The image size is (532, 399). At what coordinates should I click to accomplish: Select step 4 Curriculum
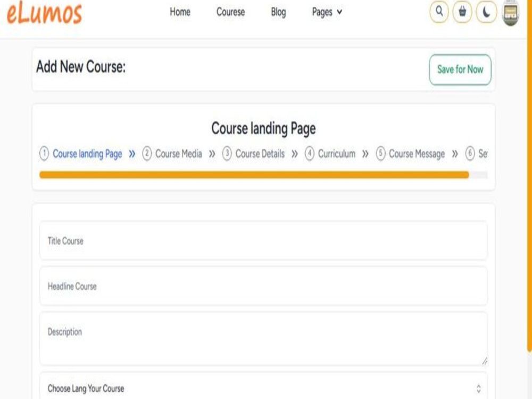330,154
